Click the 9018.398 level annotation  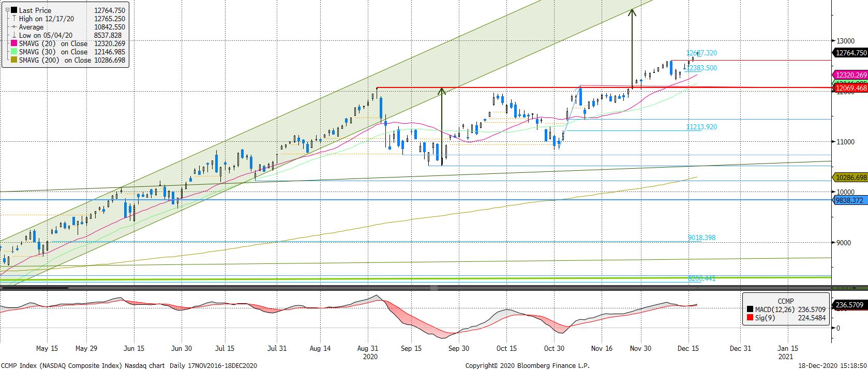701,238
